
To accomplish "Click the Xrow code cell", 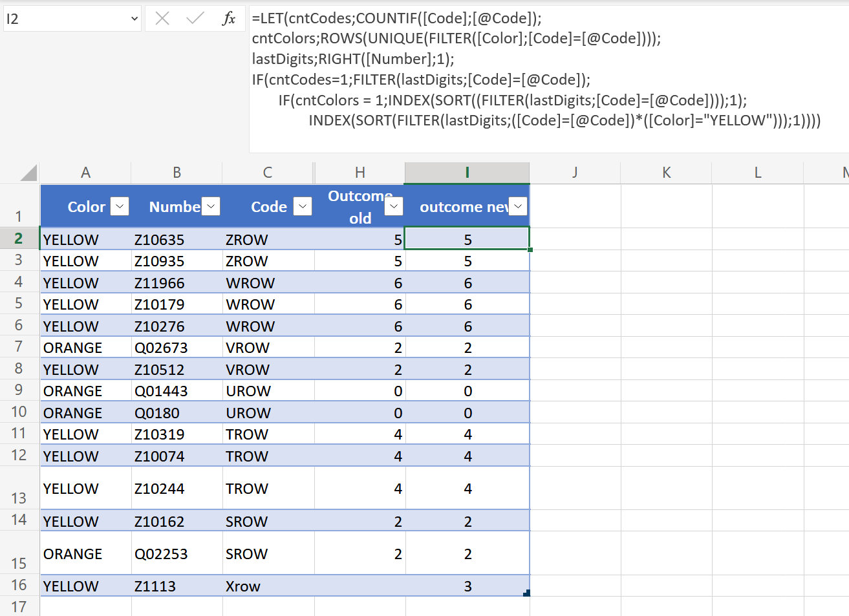I will pos(268,586).
